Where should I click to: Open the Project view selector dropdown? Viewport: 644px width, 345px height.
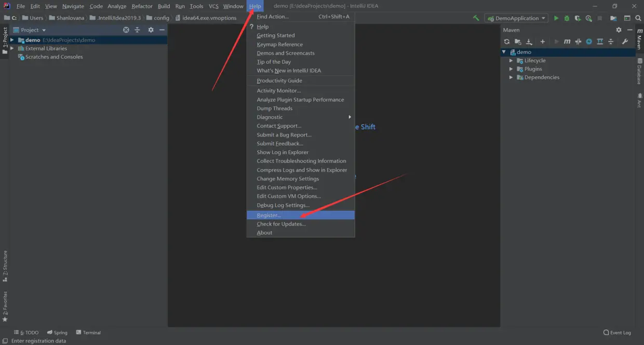click(x=30, y=30)
